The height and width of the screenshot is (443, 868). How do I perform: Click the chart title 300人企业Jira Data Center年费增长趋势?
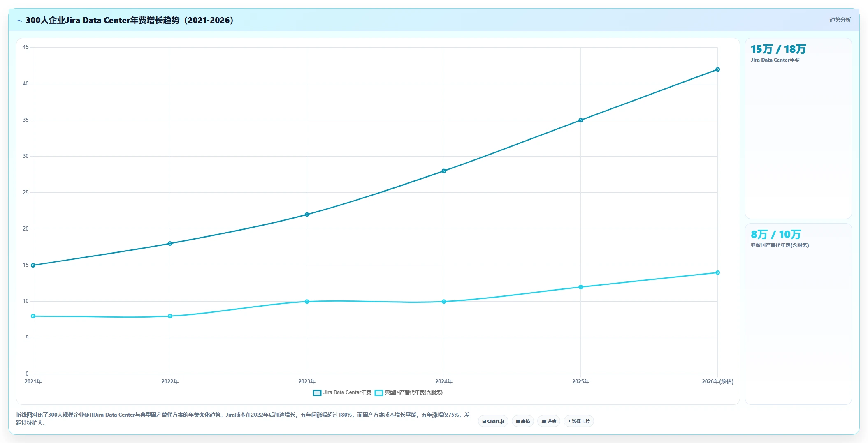pyautogui.click(x=130, y=20)
